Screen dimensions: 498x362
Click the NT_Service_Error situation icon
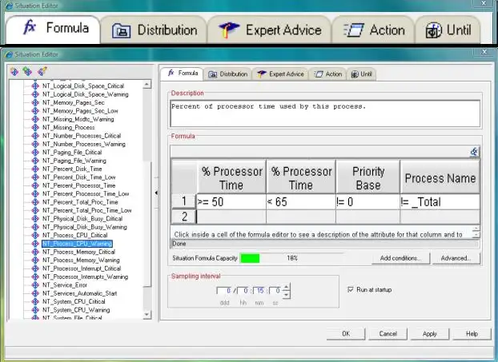[x=35, y=285]
